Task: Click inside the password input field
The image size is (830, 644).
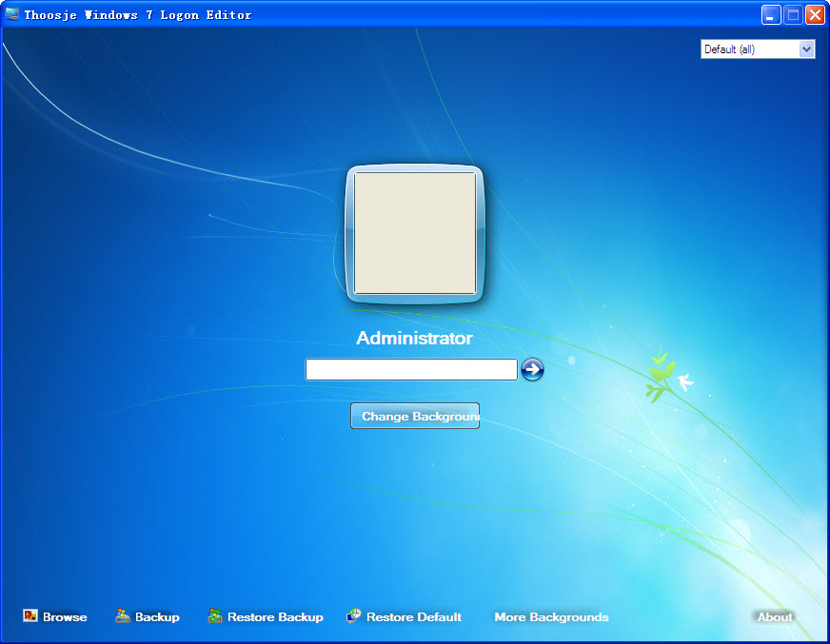Action: [x=411, y=369]
